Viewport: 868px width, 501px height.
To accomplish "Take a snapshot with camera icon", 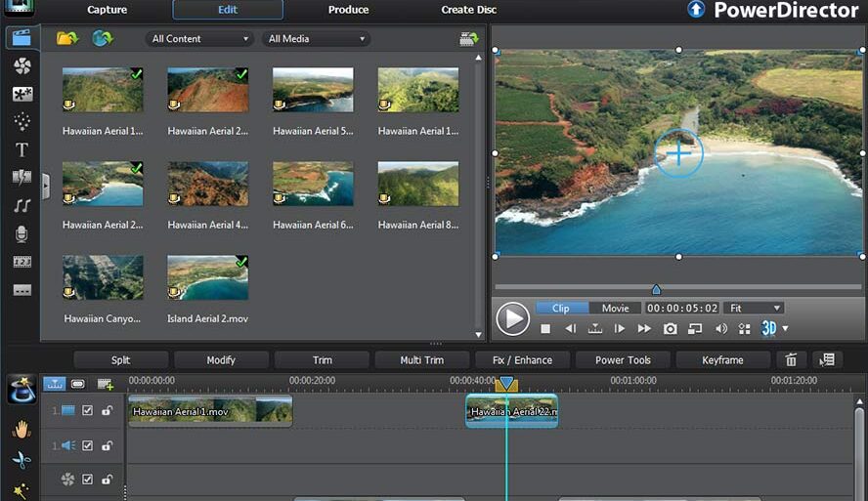I will click(x=670, y=329).
